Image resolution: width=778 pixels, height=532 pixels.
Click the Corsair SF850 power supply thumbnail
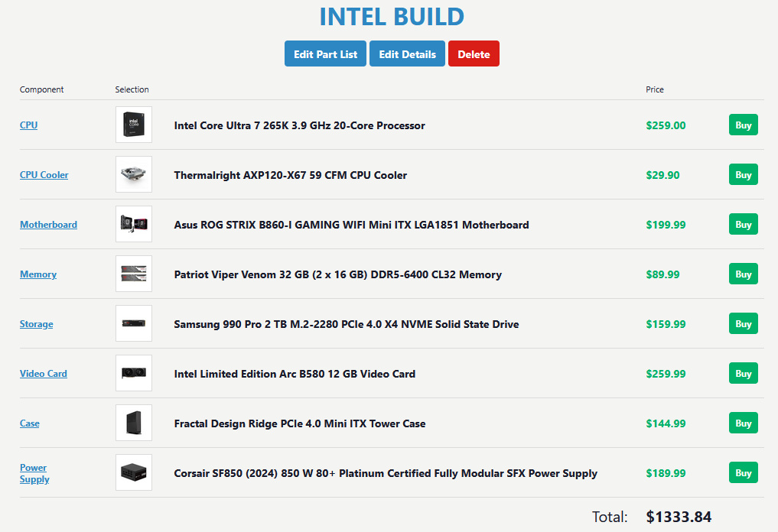click(134, 472)
